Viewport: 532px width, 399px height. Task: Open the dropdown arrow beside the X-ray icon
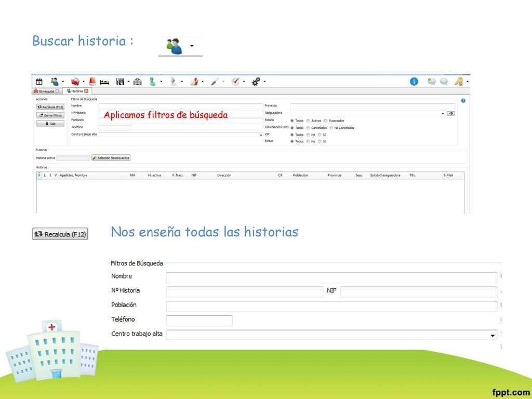[x=128, y=82]
